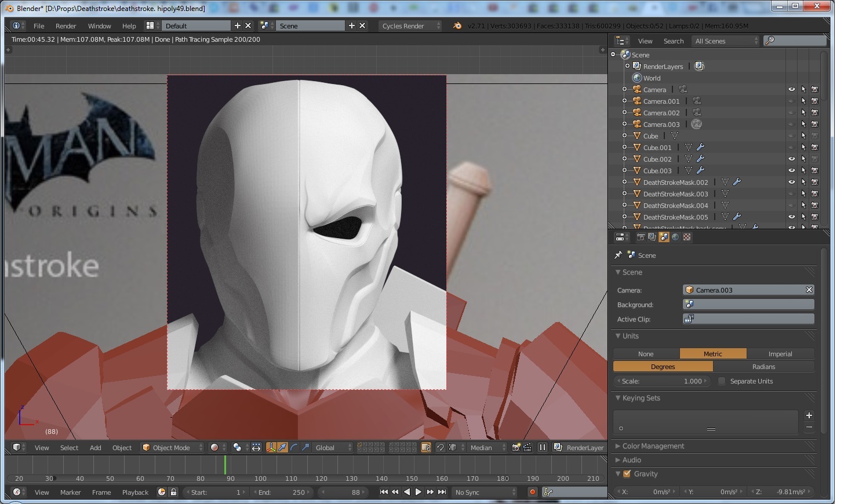Select the rotate manipulator arc icon

point(294,447)
